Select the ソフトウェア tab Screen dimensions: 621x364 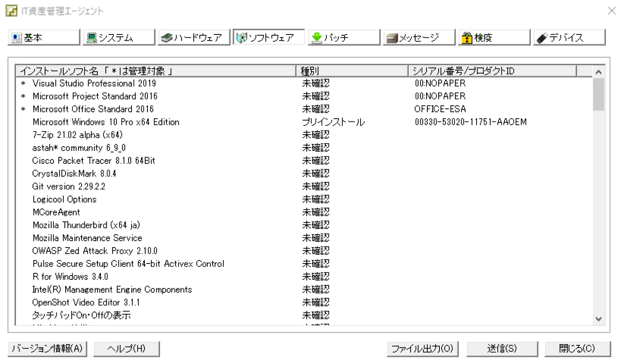point(269,37)
